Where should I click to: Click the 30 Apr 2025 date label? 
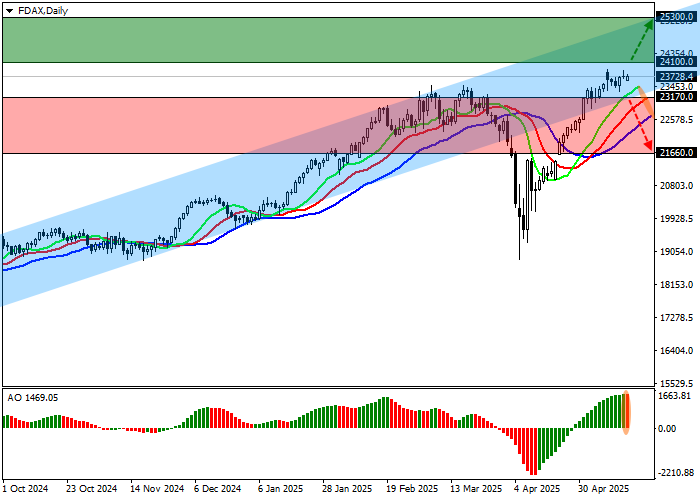click(604, 489)
